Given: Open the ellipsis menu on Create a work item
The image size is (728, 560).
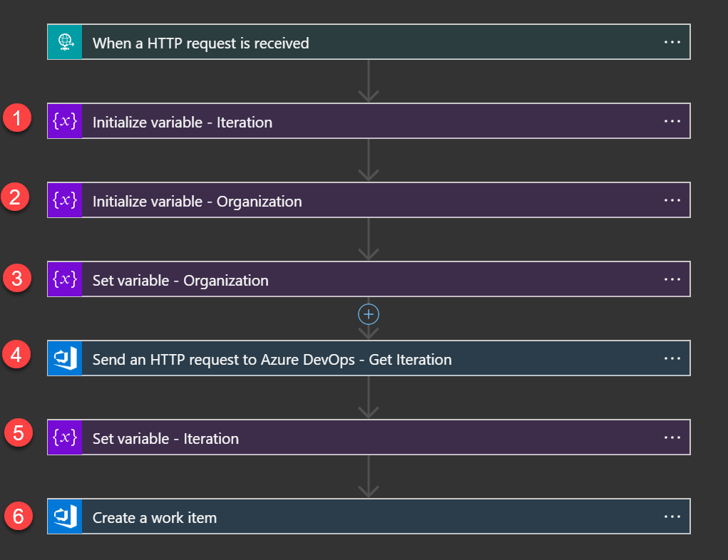Looking at the screenshot, I should [x=672, y=517].
